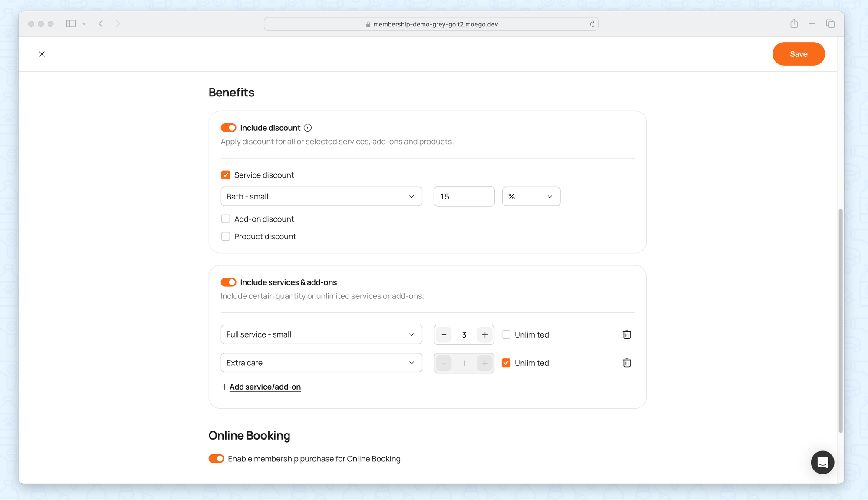868x500 pixels.
Task: Click the discount value field showing 15
Action: point(464,196)
